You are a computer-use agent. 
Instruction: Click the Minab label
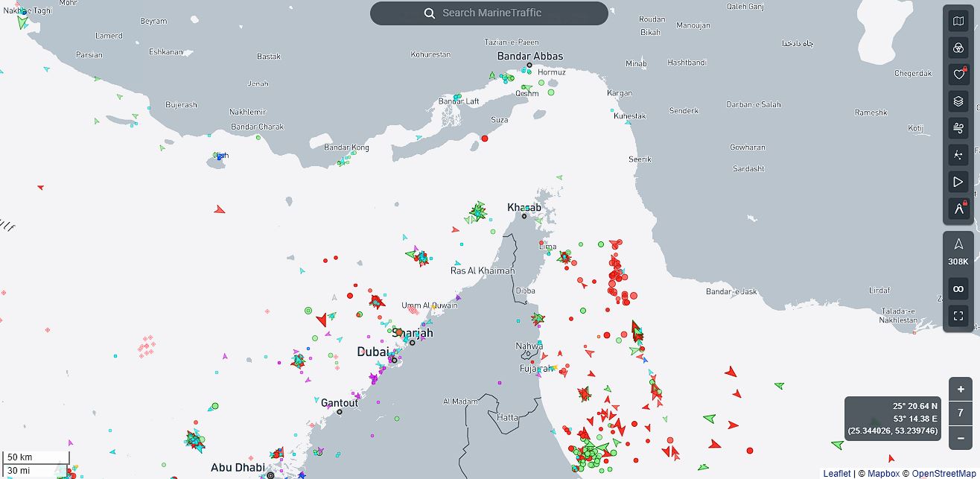tap(636, 64)
